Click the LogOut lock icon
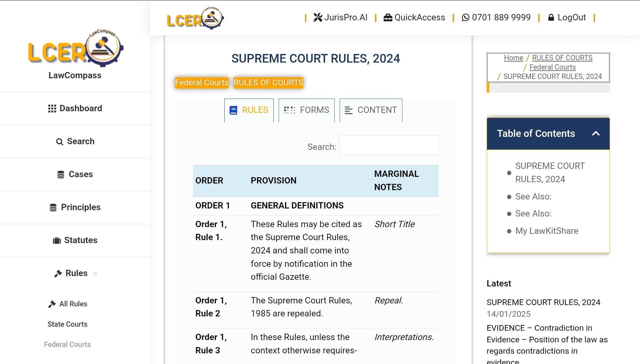 551,17
